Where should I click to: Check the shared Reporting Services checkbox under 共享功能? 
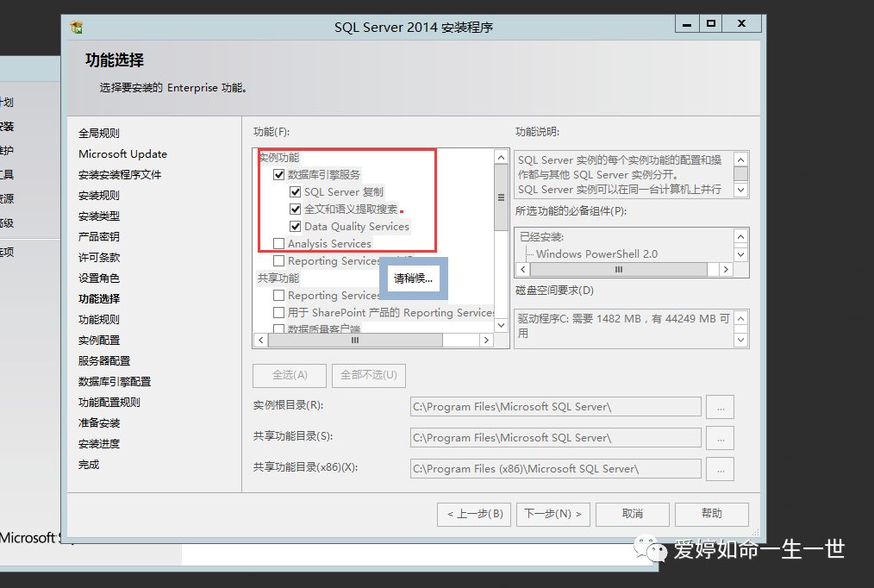pos(278,296)
